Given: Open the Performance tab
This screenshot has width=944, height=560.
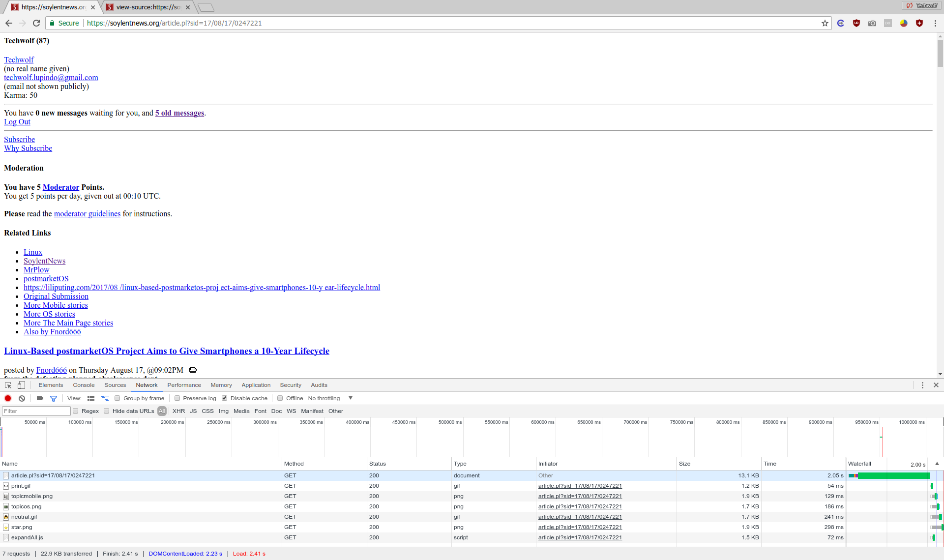Looking at the screenshot, I should point(184,385).
